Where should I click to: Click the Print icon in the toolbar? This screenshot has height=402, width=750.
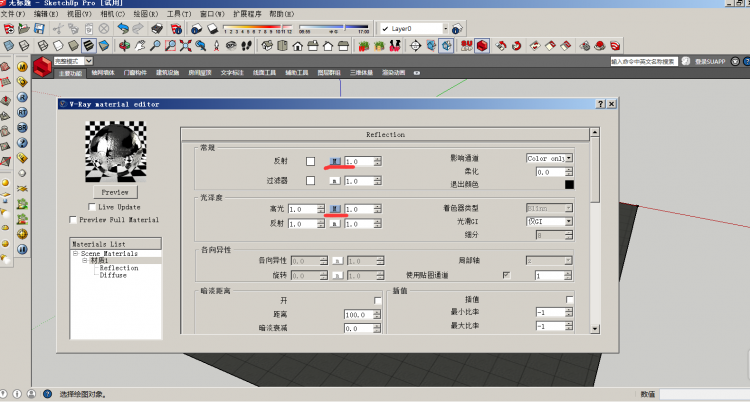click(x=157, y=29)
